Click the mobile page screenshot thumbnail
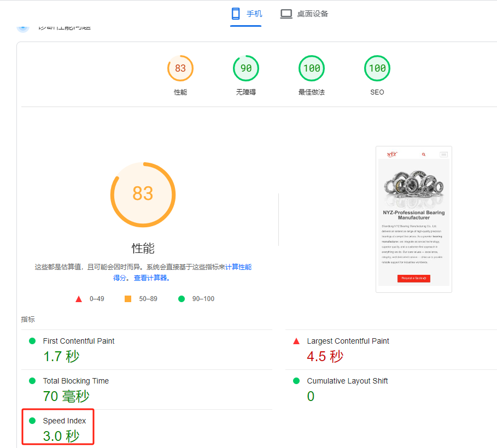Viewport: 497px width, 448px height. pyautogui.click(x=413, y=219)
